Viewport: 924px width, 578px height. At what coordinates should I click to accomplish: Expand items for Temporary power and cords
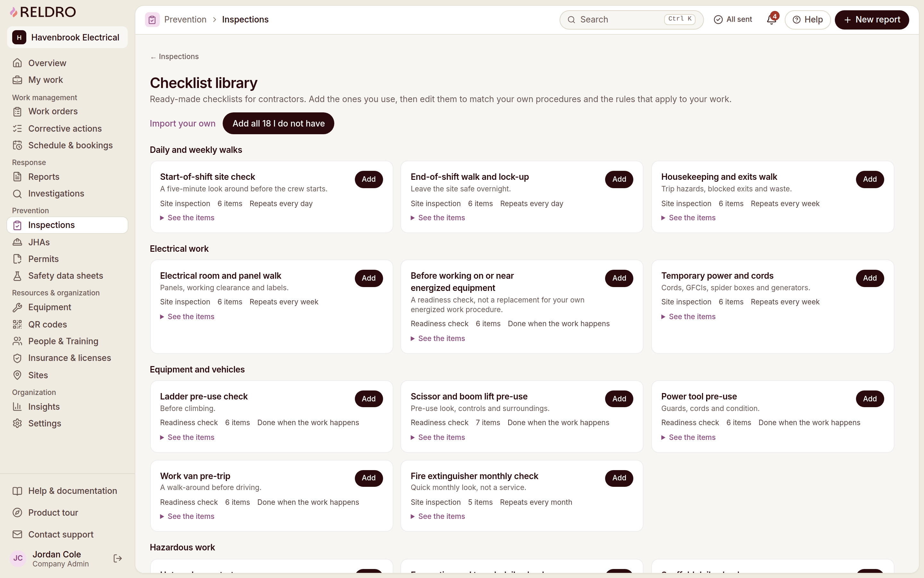click(689, 317)
